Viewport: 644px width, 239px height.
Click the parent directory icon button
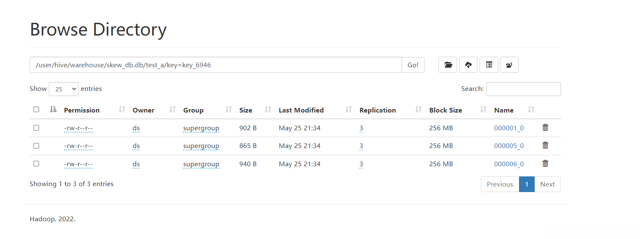[509, 65]
